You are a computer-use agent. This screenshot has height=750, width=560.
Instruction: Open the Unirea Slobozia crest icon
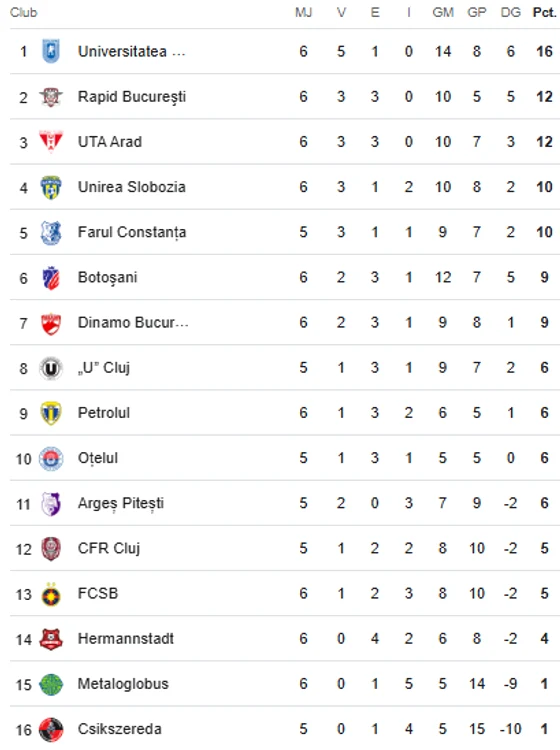[51, 187]
